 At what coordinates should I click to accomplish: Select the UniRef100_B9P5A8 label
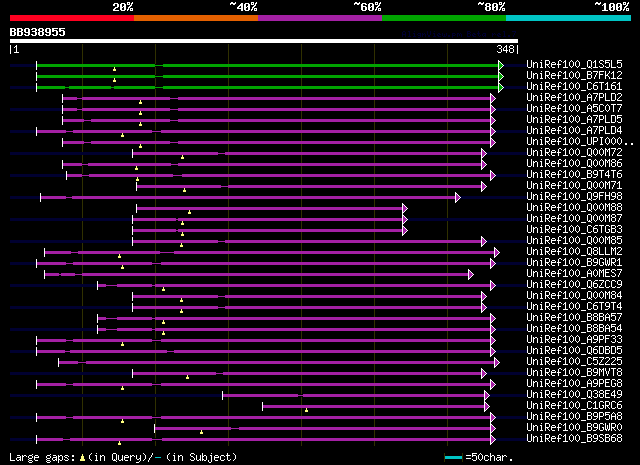pyautogui.click(x=574, y=416)
